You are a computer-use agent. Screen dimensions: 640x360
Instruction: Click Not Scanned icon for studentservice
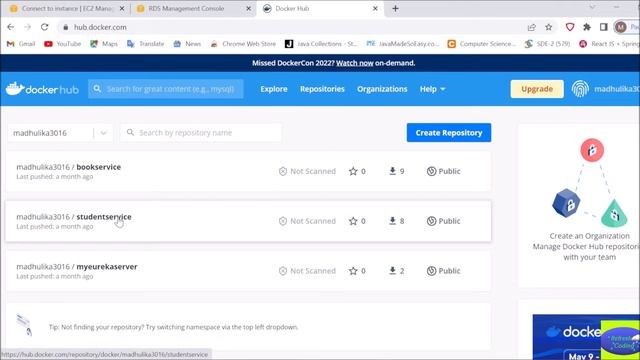(283, 221)
